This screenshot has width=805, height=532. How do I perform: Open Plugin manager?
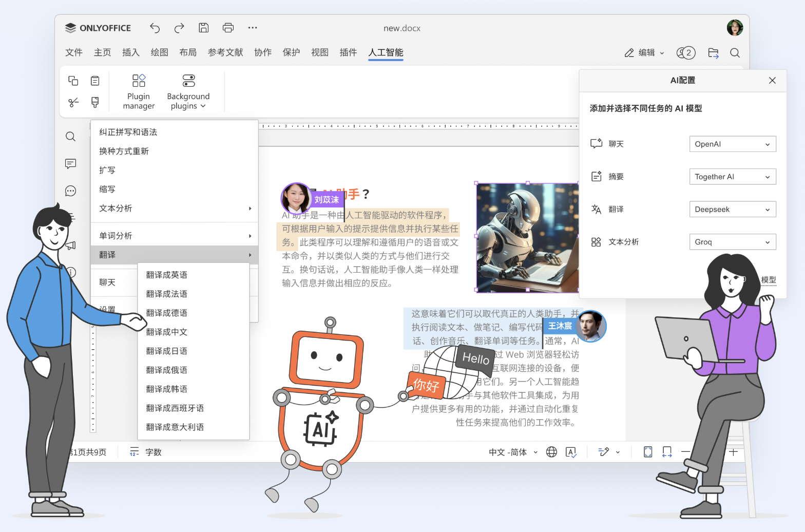pos(139,91)
